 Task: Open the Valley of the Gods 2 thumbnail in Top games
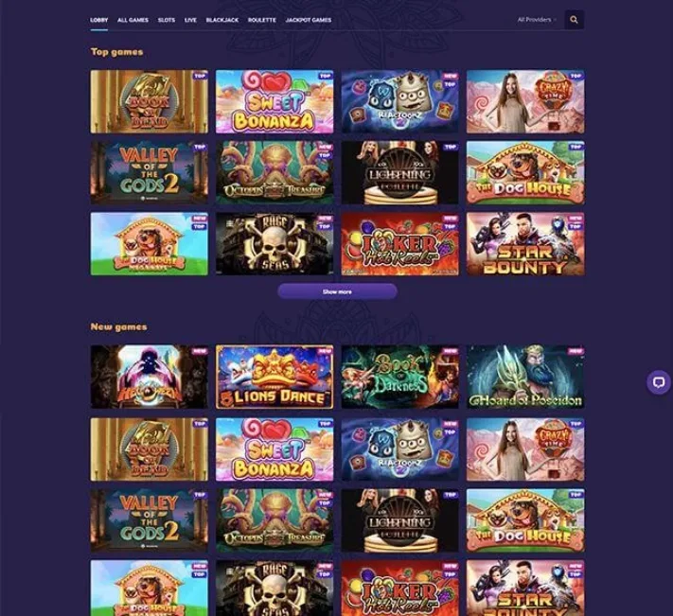coord(150,172)
